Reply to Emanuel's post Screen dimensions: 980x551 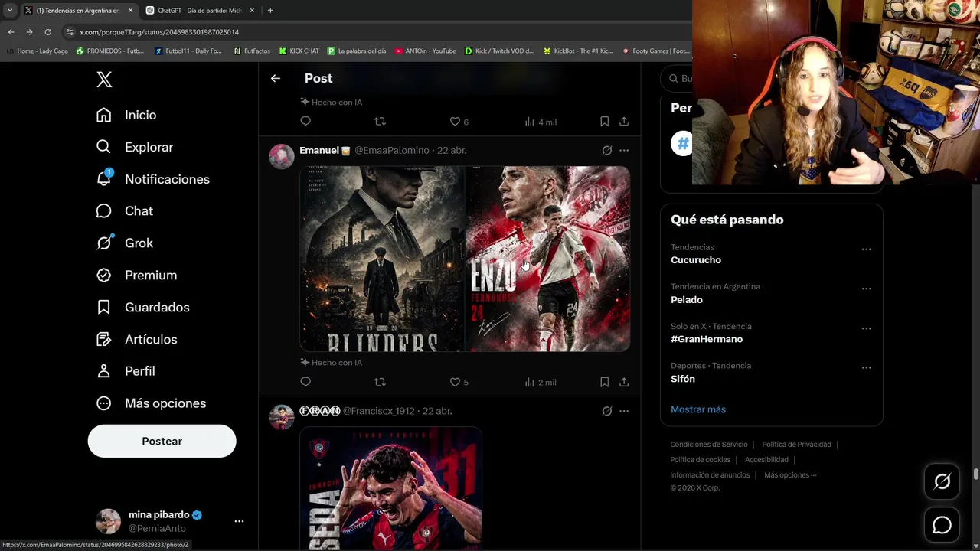305,382
